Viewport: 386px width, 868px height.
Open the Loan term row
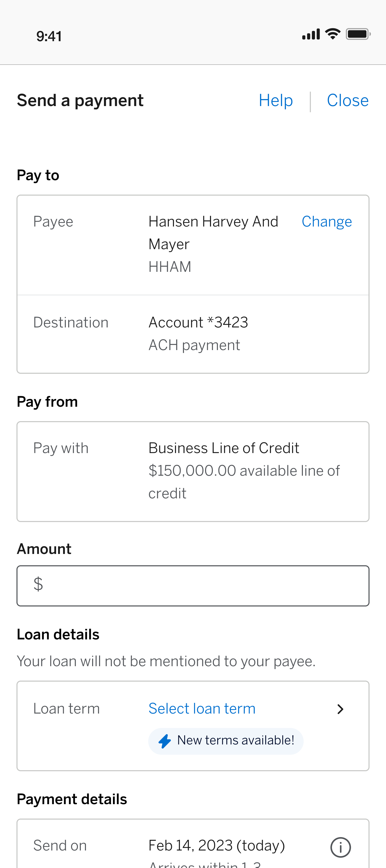193,726
